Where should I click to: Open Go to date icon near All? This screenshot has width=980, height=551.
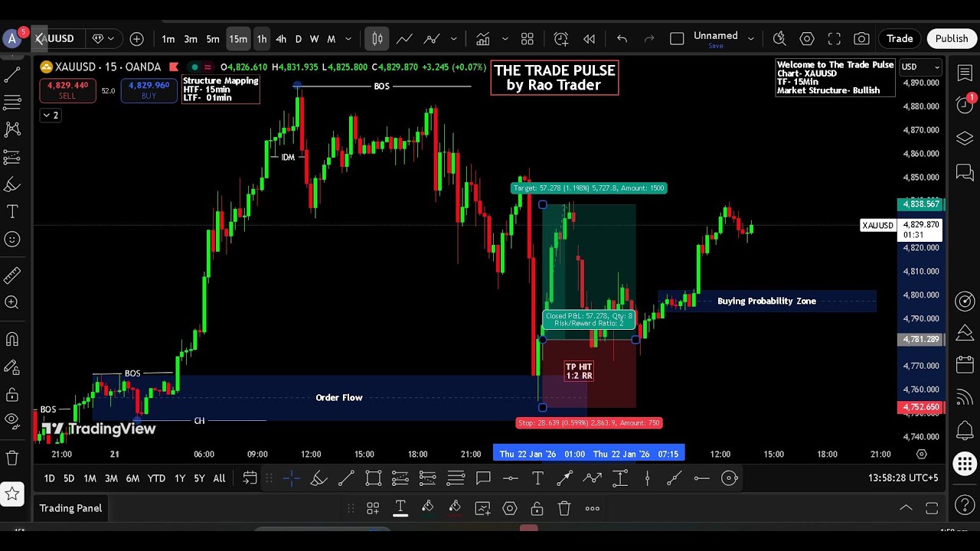click(250, 478)
